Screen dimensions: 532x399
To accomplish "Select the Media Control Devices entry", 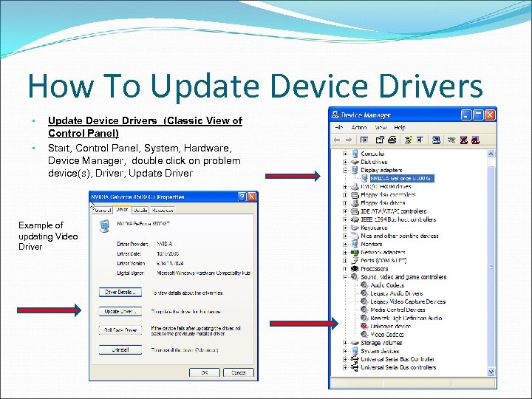I will point(398,310).
